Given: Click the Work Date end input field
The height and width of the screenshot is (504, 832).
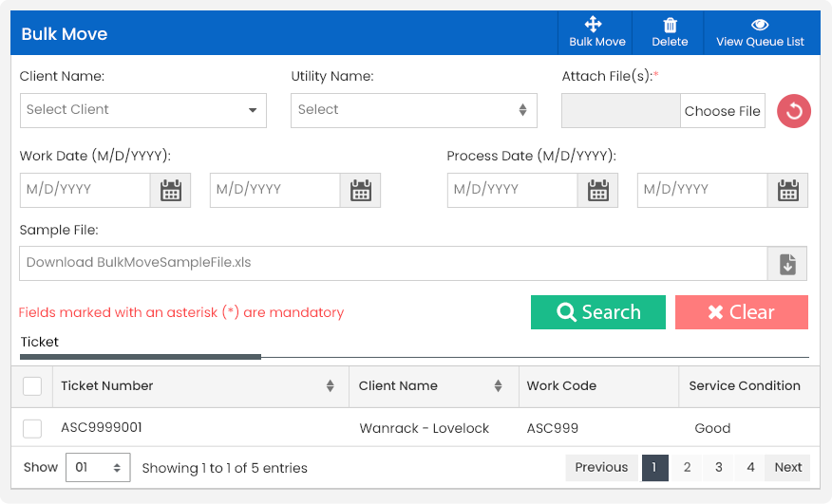Looking at the screenshot, I should [x=274, y=190].
